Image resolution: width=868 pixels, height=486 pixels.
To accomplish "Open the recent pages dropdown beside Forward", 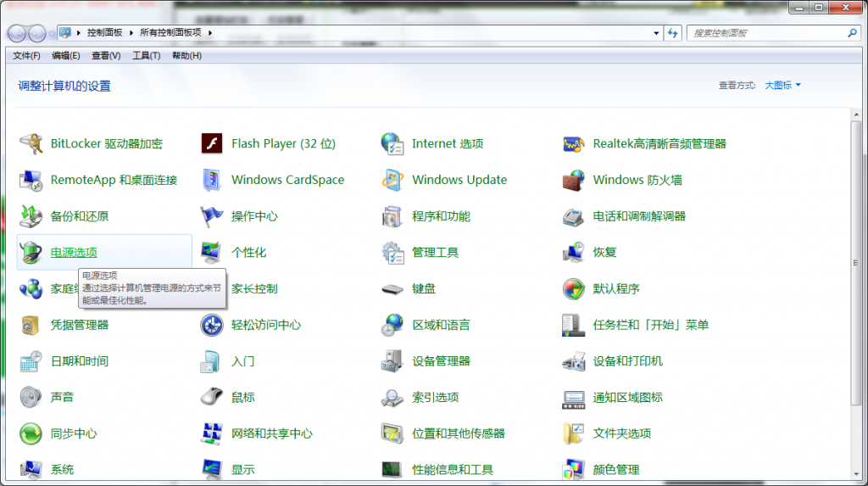I will (52, 34).
